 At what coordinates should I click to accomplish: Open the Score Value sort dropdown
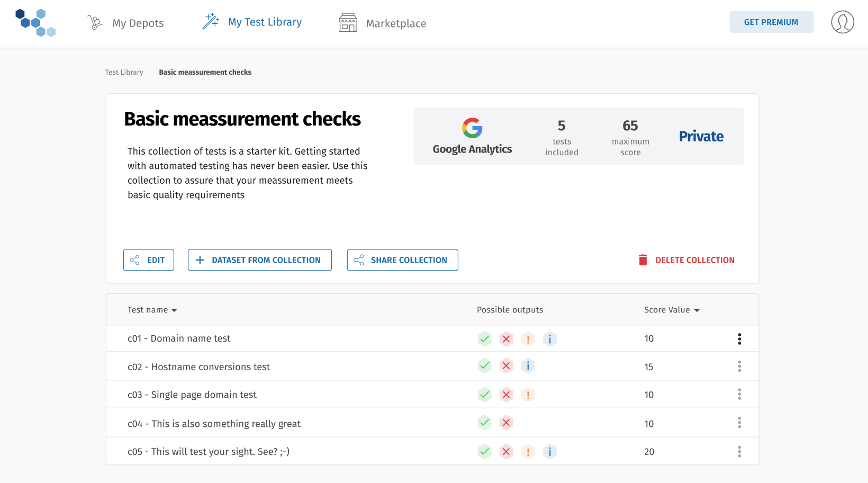point(697,310)
